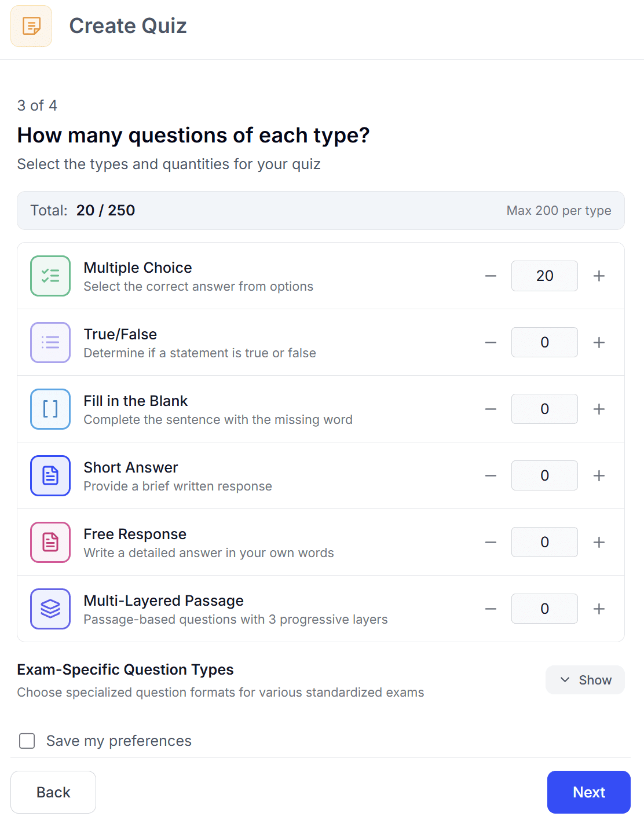Click the Multi-Layered Passage layers icon
Image resolution: width=644 pixels, height=831 pixels.
[50, 609]
